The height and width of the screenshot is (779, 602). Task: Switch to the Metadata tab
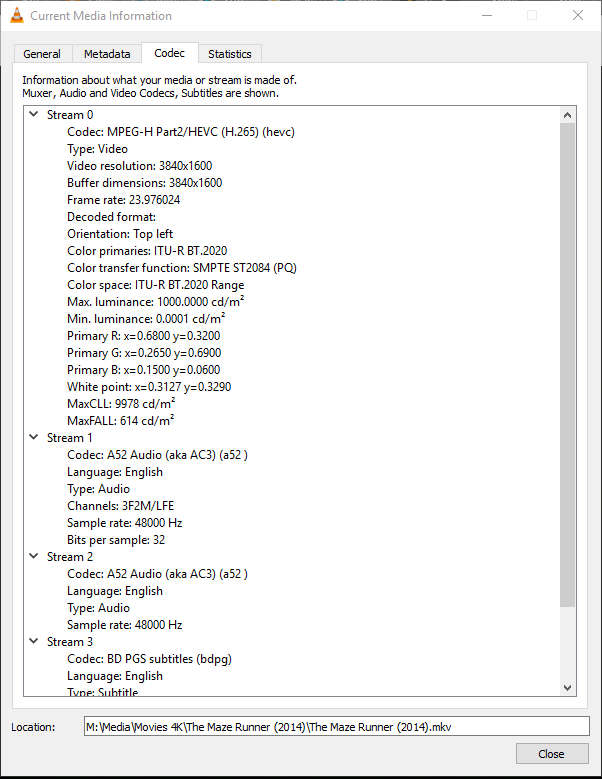[x=107, y=54]
